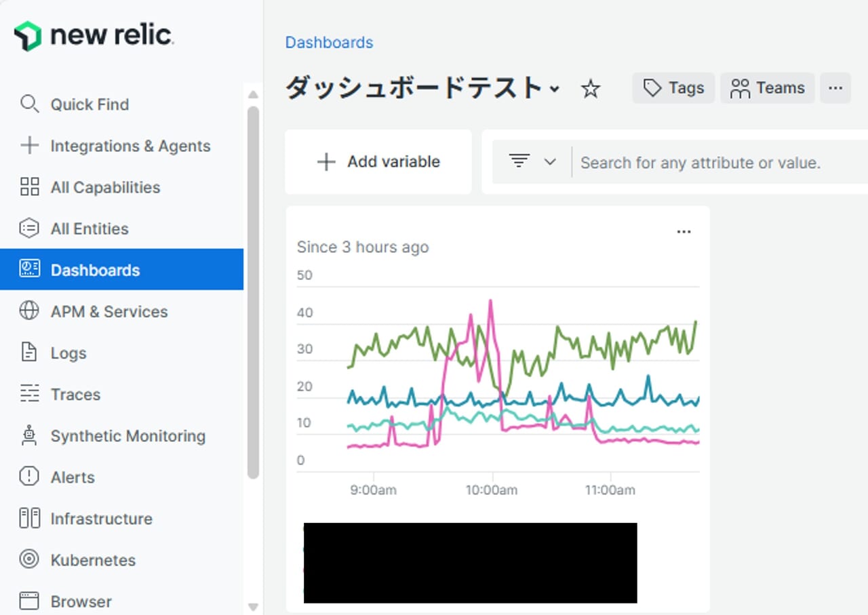Click the Add variable button
The width and height of the screenshot is (868, 615).
[x=378, y=162]
